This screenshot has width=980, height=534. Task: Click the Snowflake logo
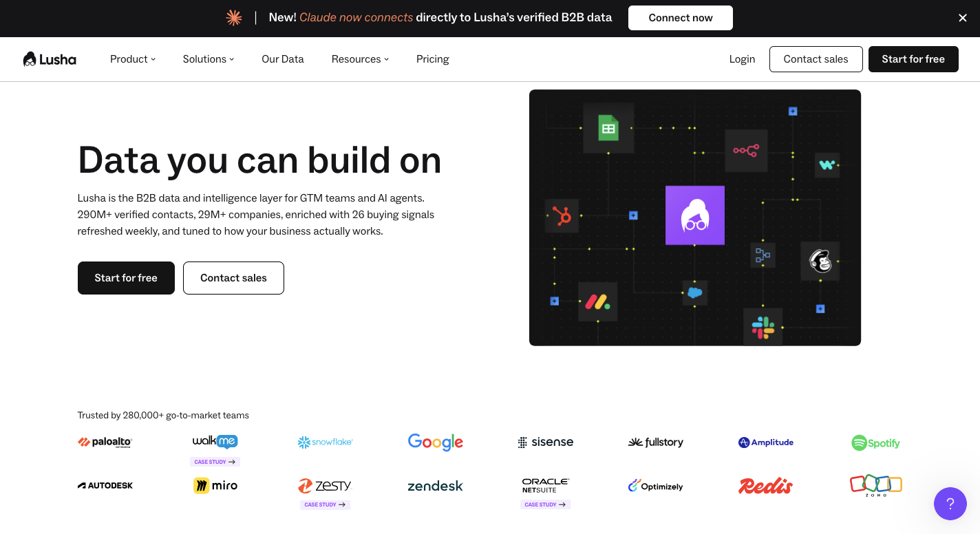325,442
